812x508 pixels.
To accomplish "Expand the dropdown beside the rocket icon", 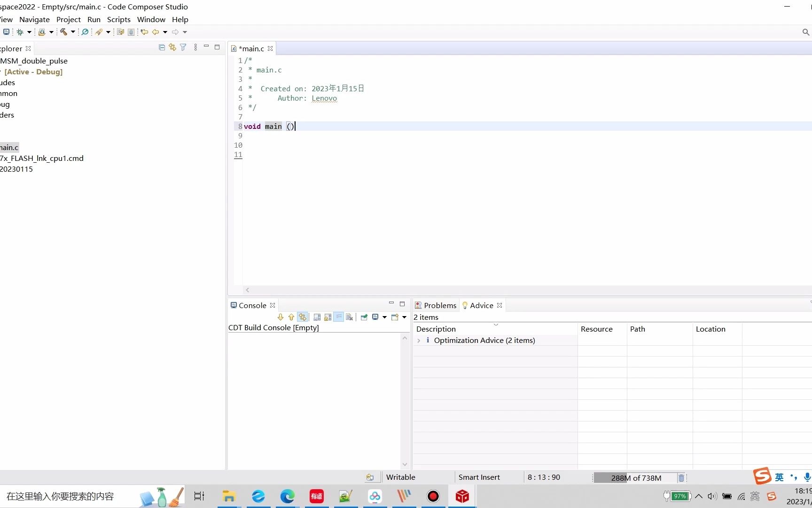I will click(108, 32).
